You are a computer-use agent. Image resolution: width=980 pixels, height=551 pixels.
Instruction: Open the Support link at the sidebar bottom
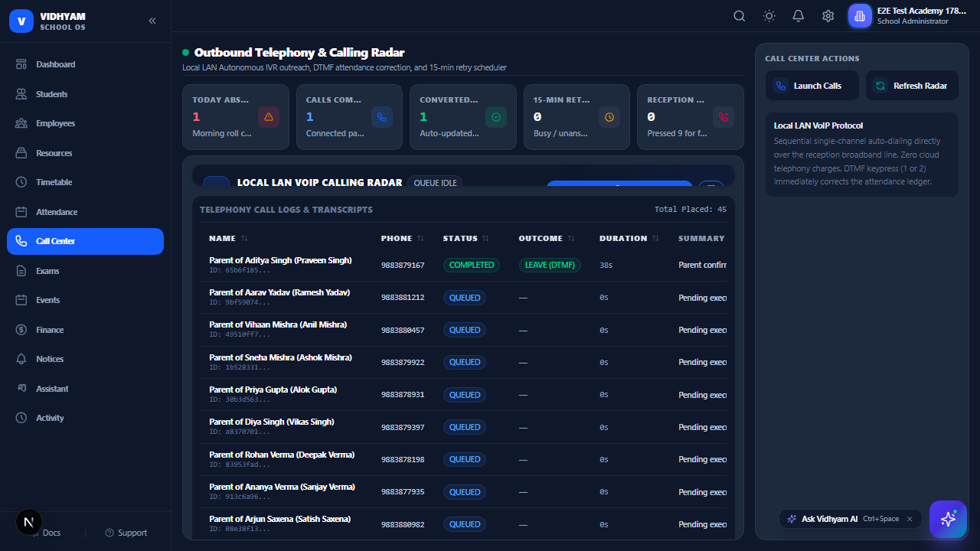click(126, 533)
